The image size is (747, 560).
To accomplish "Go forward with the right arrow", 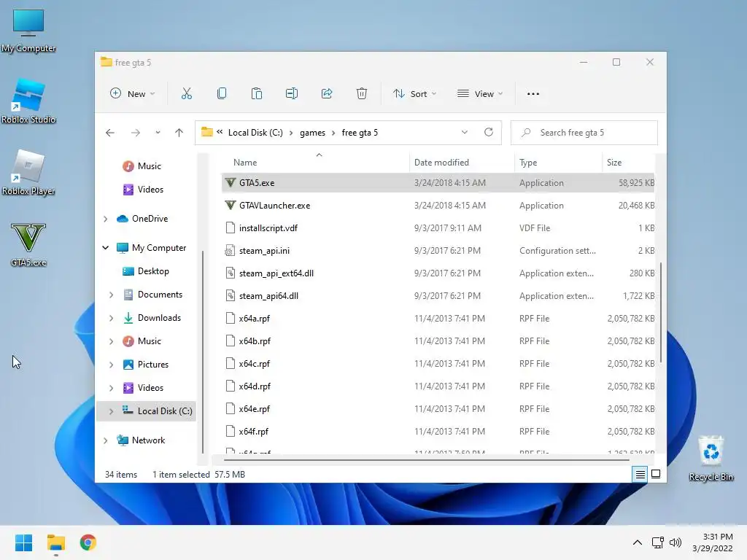I will [x=136, y=133].
